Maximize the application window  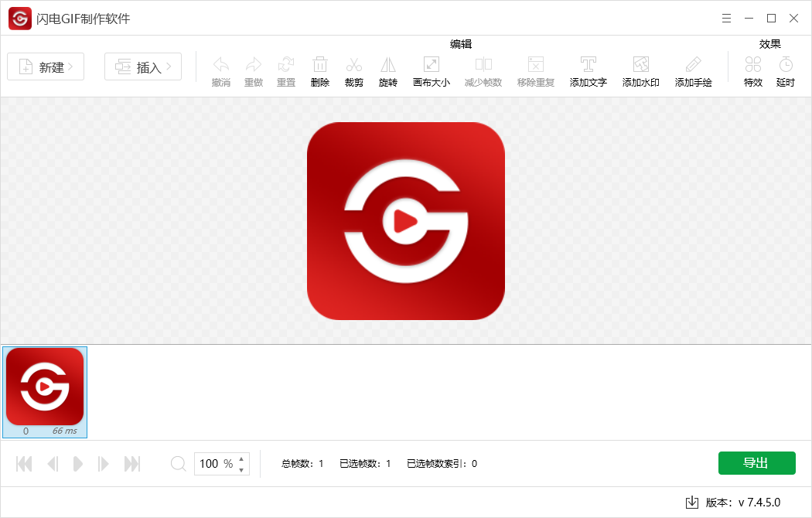click(x=771, y=19)
